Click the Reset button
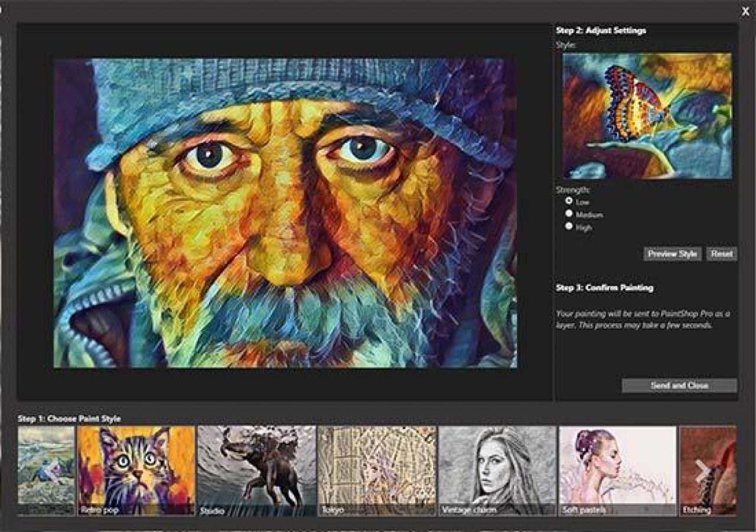The height and width of the screenshot is (532, 756). [722, 253]
